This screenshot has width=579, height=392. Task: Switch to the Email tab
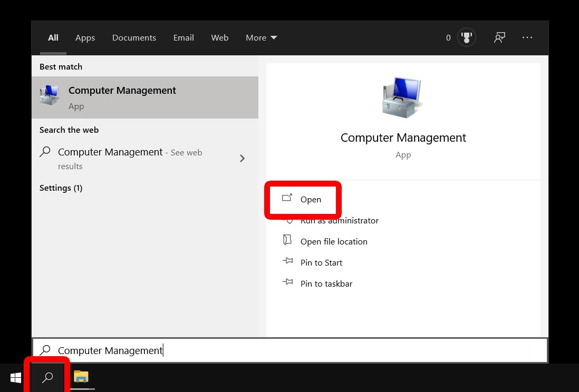[184, 37]
